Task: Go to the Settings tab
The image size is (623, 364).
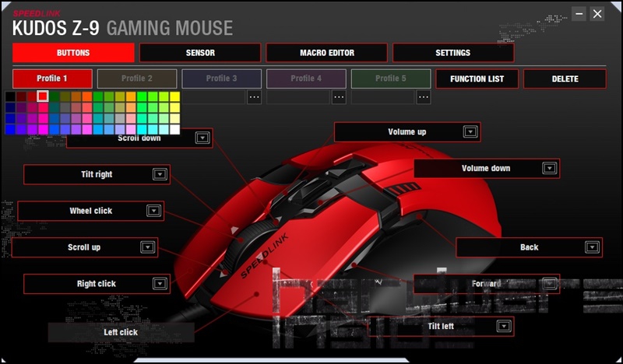Action: (452, 53)
